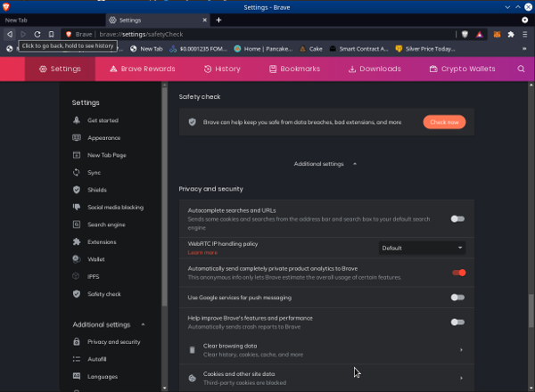Open Bookmarks header tab

point(295,69)
